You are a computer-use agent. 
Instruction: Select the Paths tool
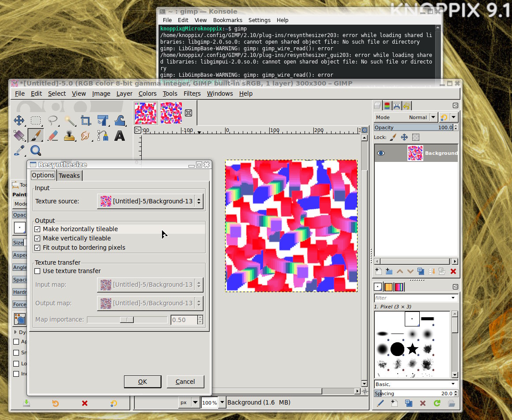(103, 135)
